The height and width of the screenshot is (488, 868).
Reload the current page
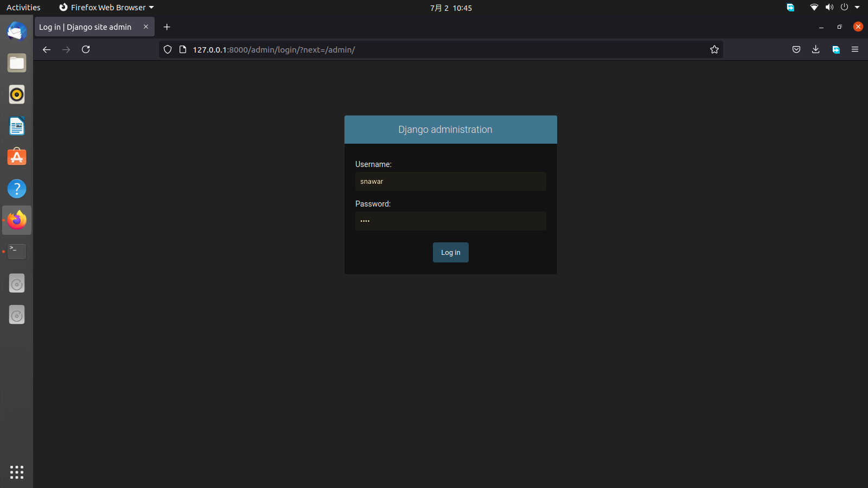point(86,49)
